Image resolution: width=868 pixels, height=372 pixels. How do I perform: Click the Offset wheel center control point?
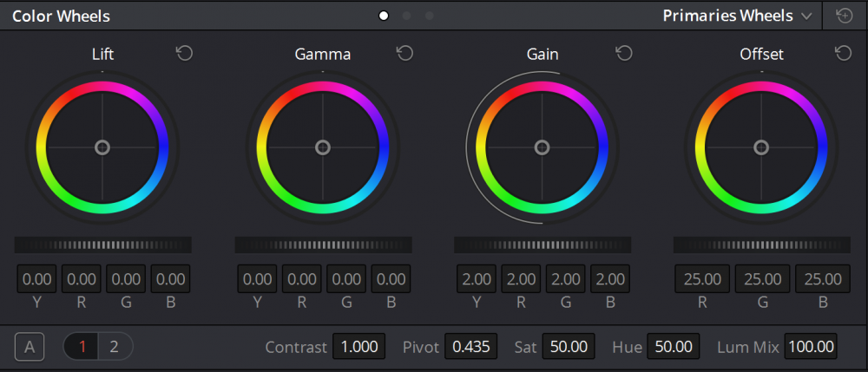(x=761, y=147)
